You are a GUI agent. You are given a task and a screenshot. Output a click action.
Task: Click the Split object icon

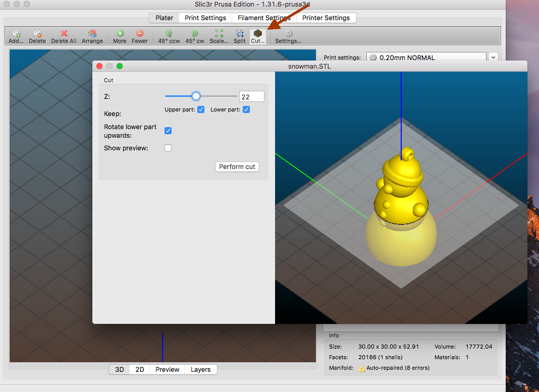(239, 34)
